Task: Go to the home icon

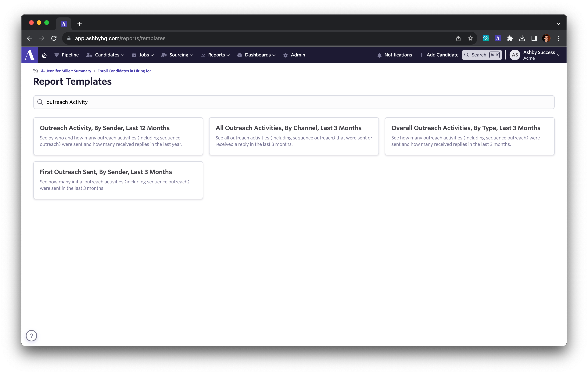Action: [44, 55]
